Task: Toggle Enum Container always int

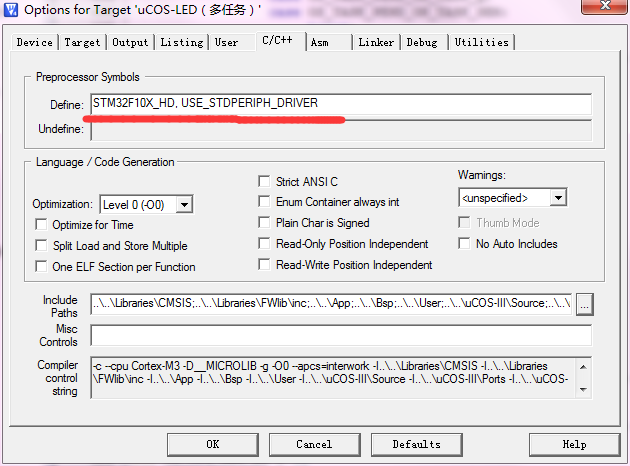Action: point(265,203)
